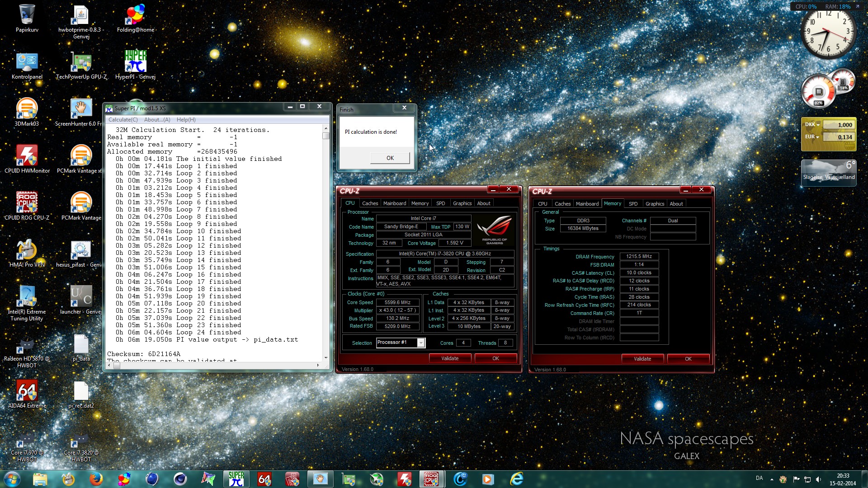
Task: Open Radeon HD 5870 @ HWBOT shortcut
Action: [x=27, y=351]
